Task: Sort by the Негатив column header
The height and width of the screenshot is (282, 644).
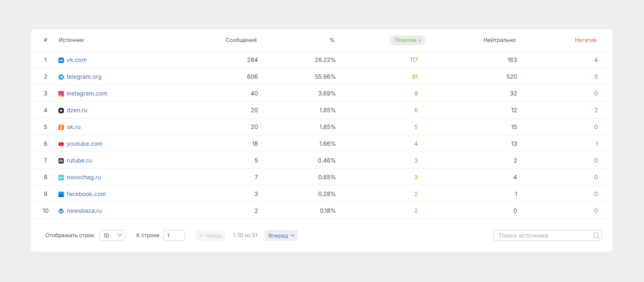Action: point(585,40)
